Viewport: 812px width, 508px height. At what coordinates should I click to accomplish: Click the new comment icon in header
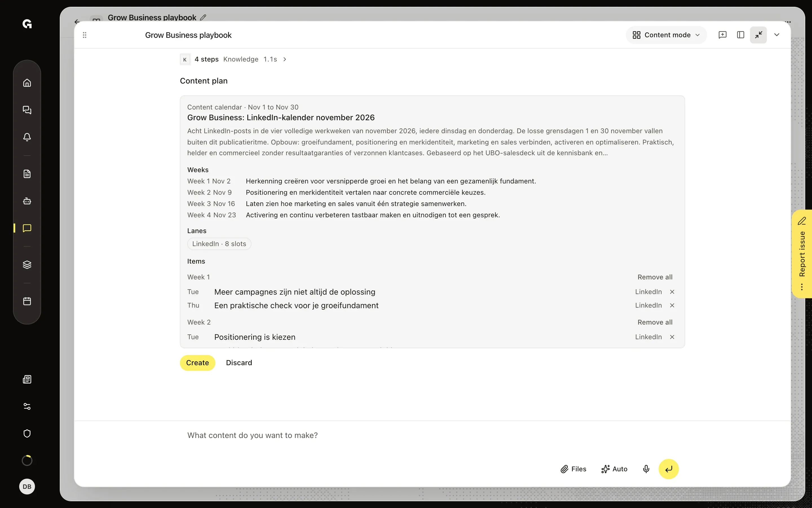722,35
